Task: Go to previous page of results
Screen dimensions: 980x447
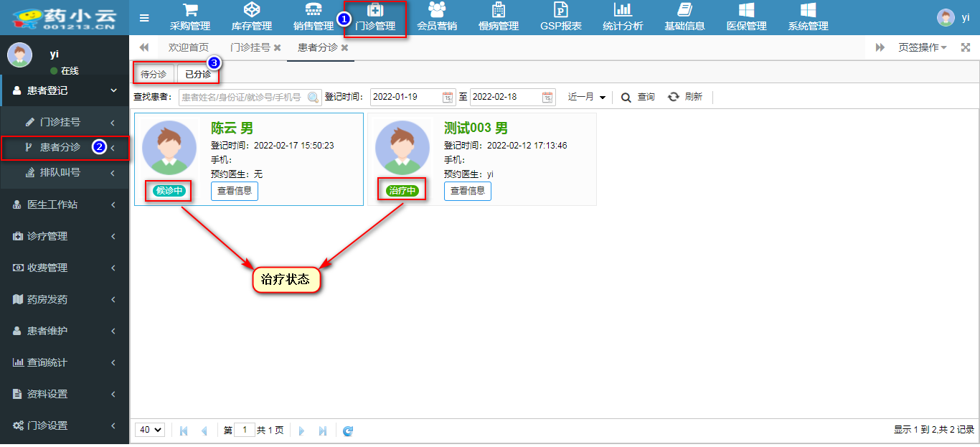Action: pos(204,430)
